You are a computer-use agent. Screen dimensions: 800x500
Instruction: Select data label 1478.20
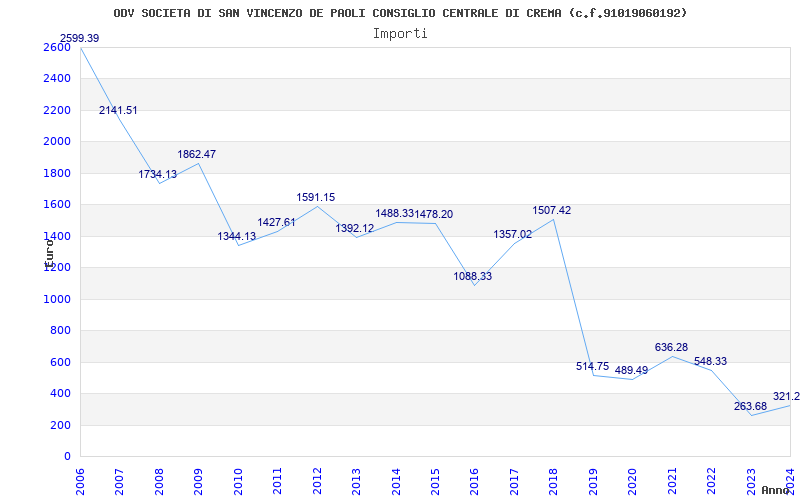[434, 214]
